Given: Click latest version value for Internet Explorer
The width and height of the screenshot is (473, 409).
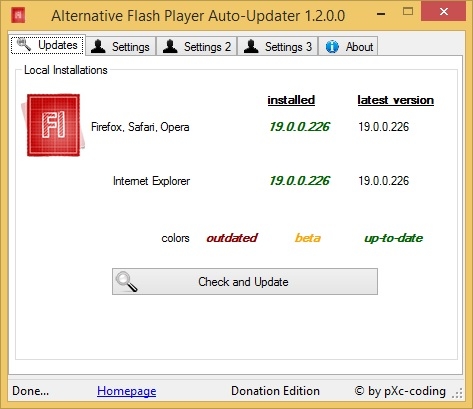Looking at the screenshot, I should (384, 181).
